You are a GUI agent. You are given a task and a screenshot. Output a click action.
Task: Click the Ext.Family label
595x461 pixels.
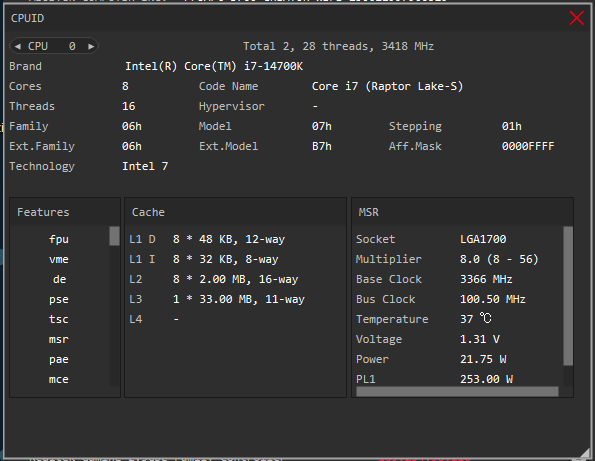[x=42, y=147]
